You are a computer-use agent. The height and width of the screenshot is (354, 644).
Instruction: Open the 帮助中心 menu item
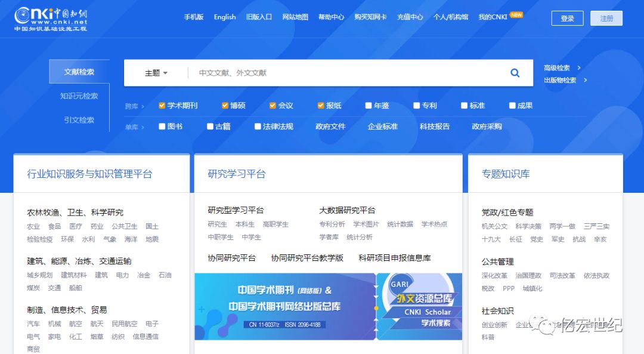[332, 17]
